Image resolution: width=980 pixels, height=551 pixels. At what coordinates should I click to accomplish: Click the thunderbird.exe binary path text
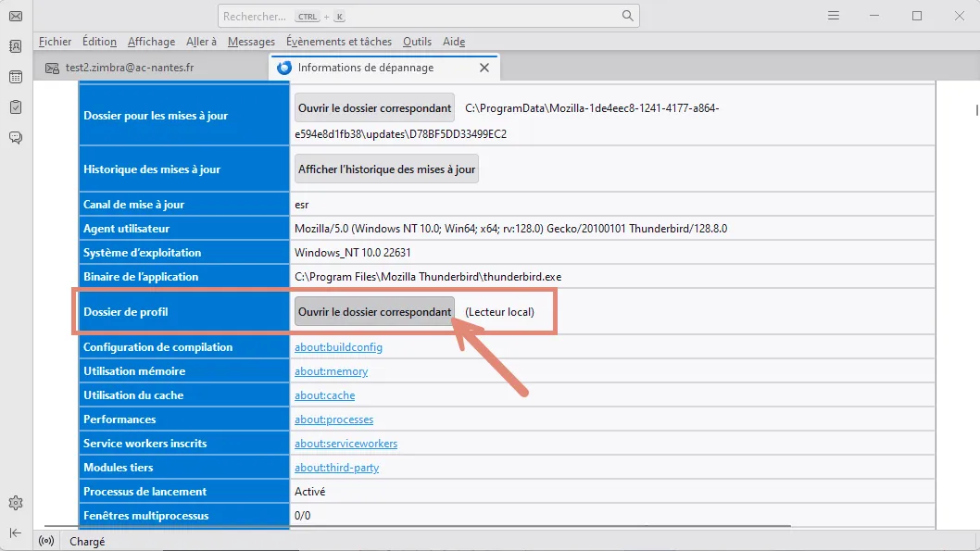(428, 277)
